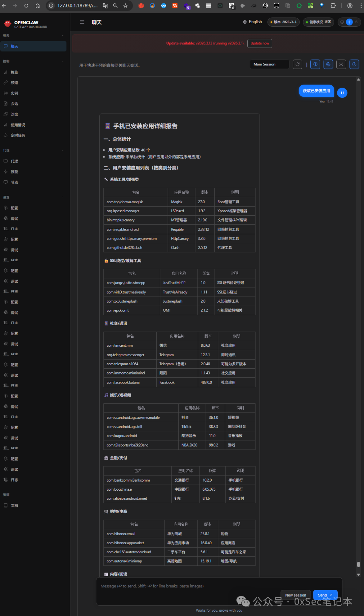The image size is (364, 616).
Task: Click the Update now button
Action: pyautogui.click(x=260, y=43)
